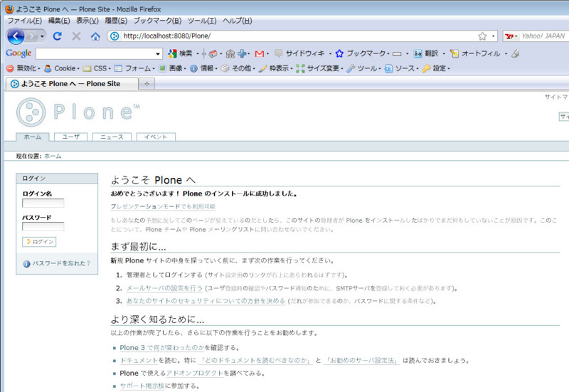Viewport: 569px width, 392px height.
Task: Click the パスワードを忘れた？ link
Action: 61,263
